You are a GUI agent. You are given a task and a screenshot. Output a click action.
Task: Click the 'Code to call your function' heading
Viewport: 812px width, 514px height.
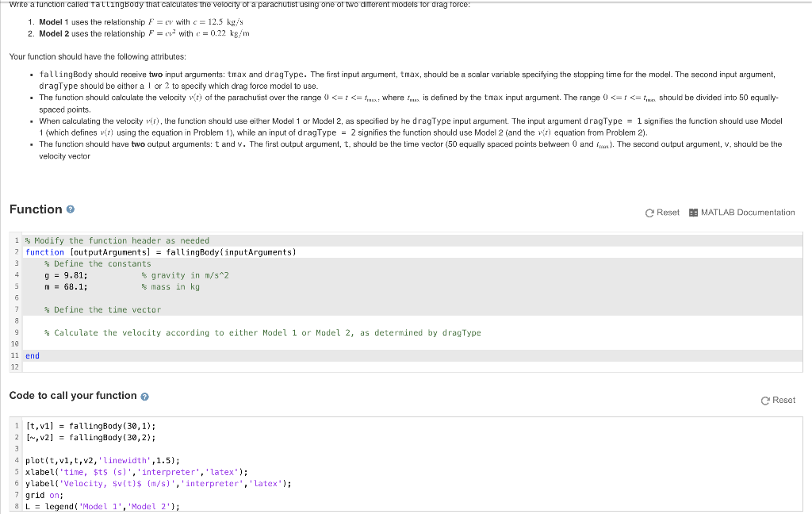coord(73,395)
